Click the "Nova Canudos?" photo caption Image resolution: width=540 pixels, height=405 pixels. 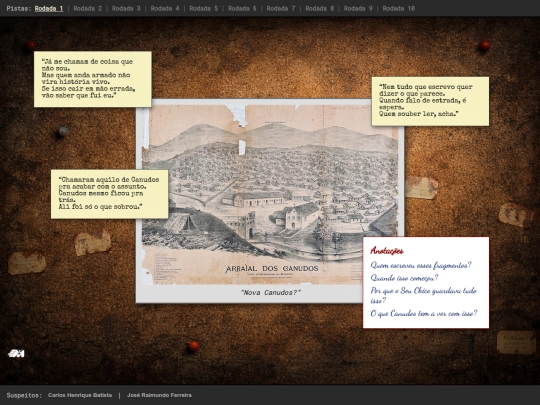270,292
